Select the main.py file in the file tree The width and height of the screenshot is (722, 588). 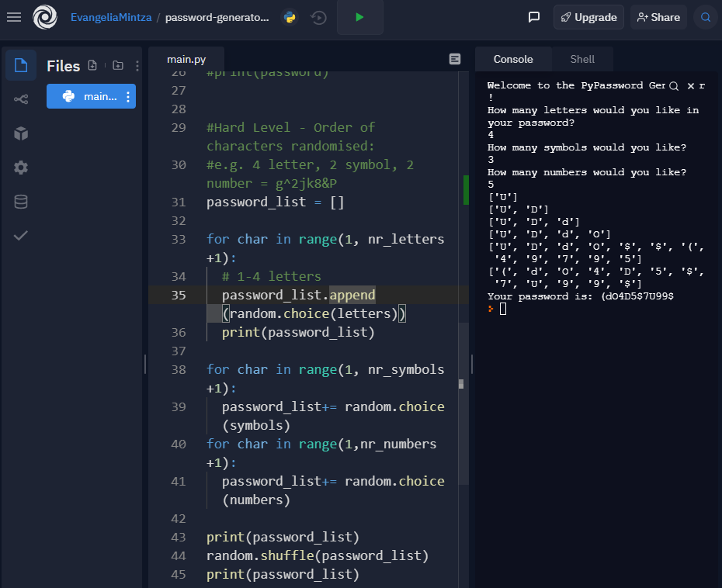(x=91, y=96)
